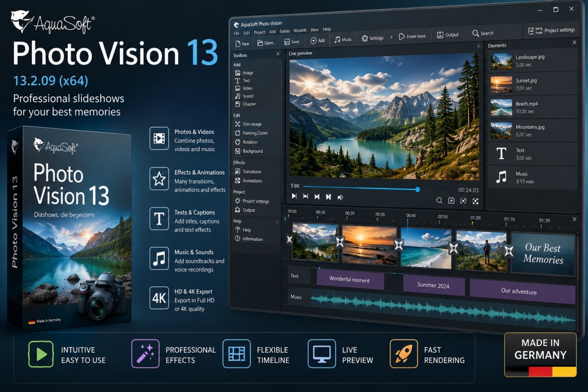Close the Elements panel
588x392 pixels.
pos(574,42)
